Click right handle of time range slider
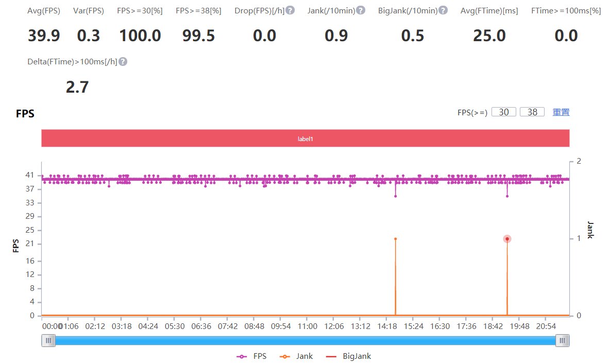 pyautogui.click(x=563, y=340)
